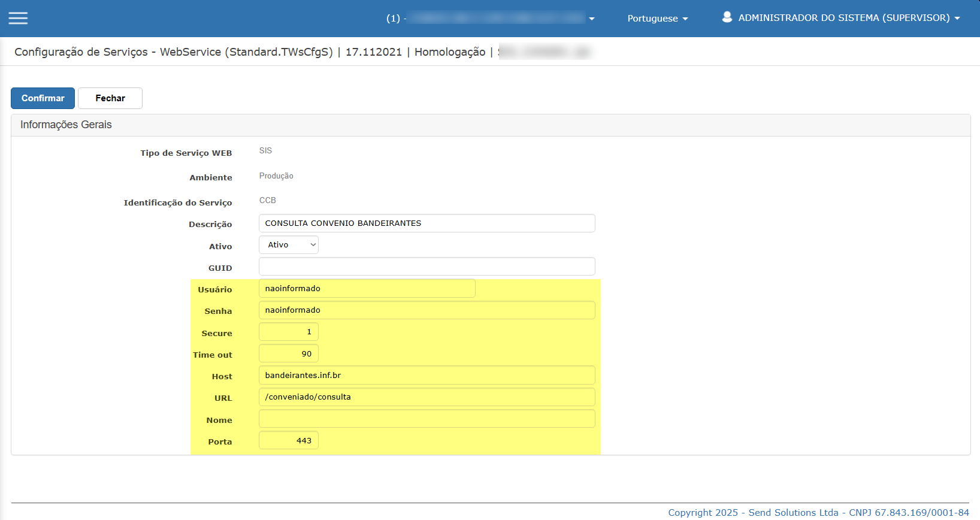Click the Secure value field
Screen dimensions: 980x520
click(x=289, y=332)
